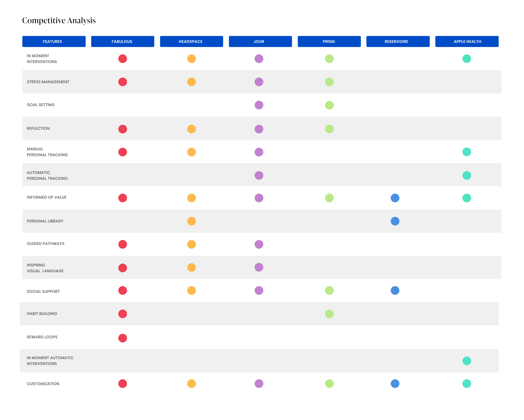Open the RESERVOIRE column header
Screen dimensions: 524x420
pos(398,41)
